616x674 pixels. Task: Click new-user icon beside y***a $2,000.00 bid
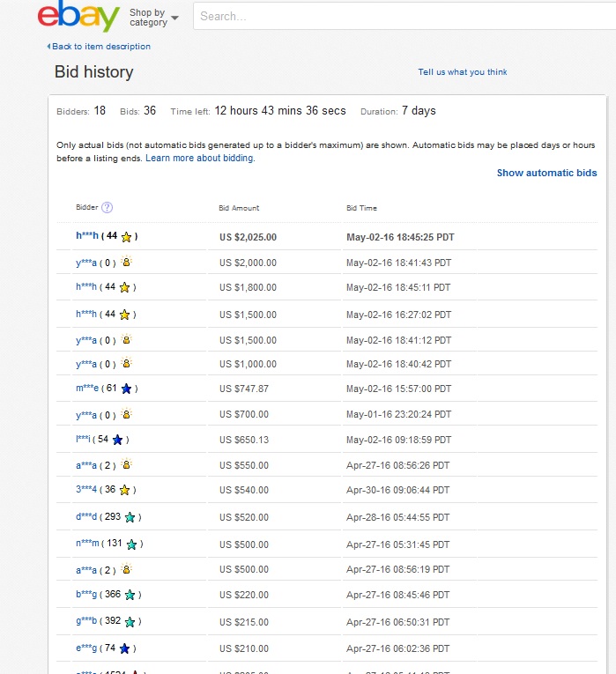pyautogui.click(x=126, y=263)
